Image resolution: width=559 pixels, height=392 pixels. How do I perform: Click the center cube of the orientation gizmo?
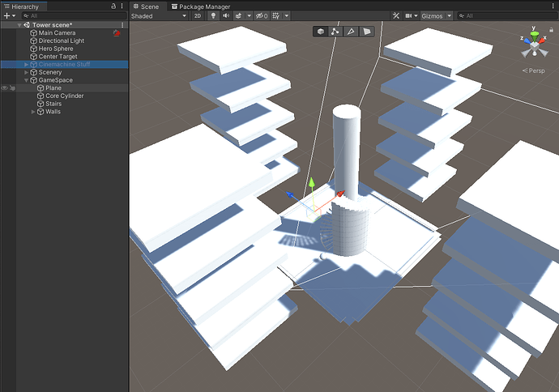click(535, 46)
